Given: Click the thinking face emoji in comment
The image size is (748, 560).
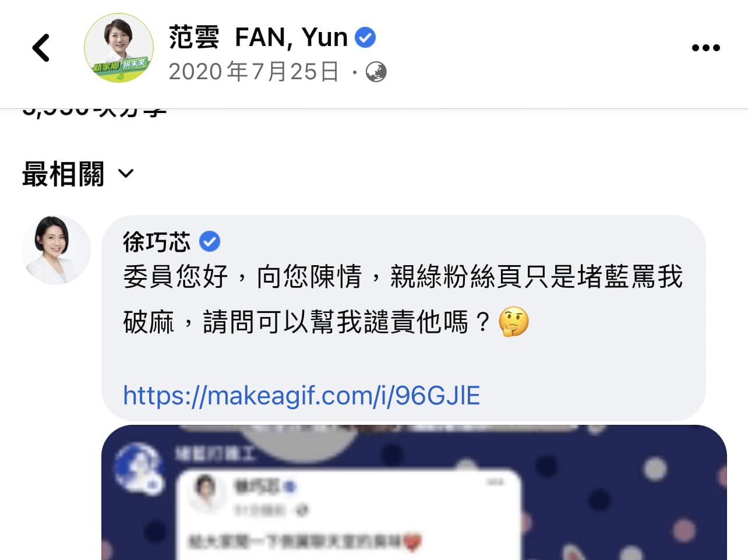Looking at the screenshot, I should point(514,322).
